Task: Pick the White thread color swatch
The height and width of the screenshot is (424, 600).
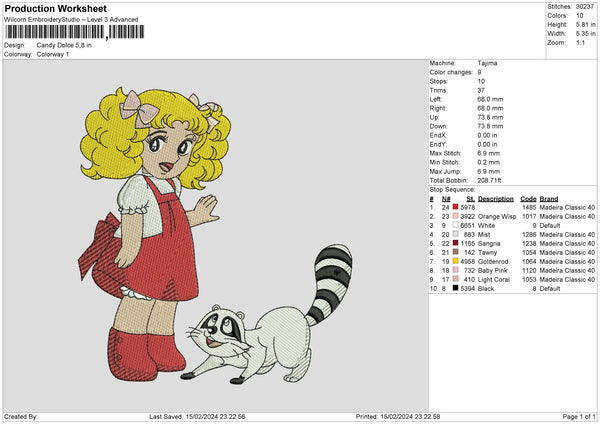Action: coord(455,225)
